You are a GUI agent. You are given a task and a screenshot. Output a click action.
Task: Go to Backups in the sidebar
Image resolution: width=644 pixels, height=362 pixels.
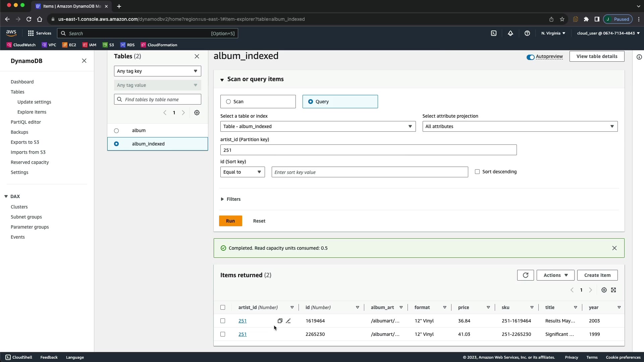pos(19,132)
